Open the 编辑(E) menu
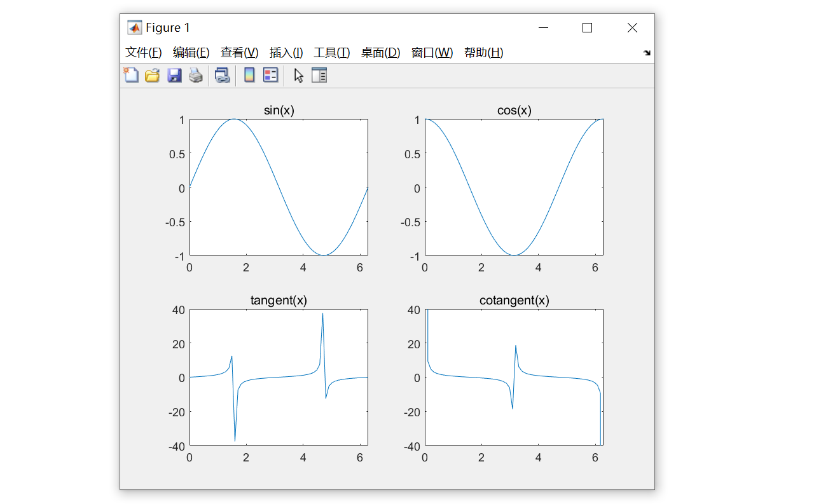Image resolution: width=835 pixels, height=504 pixels. click(191, 53)
